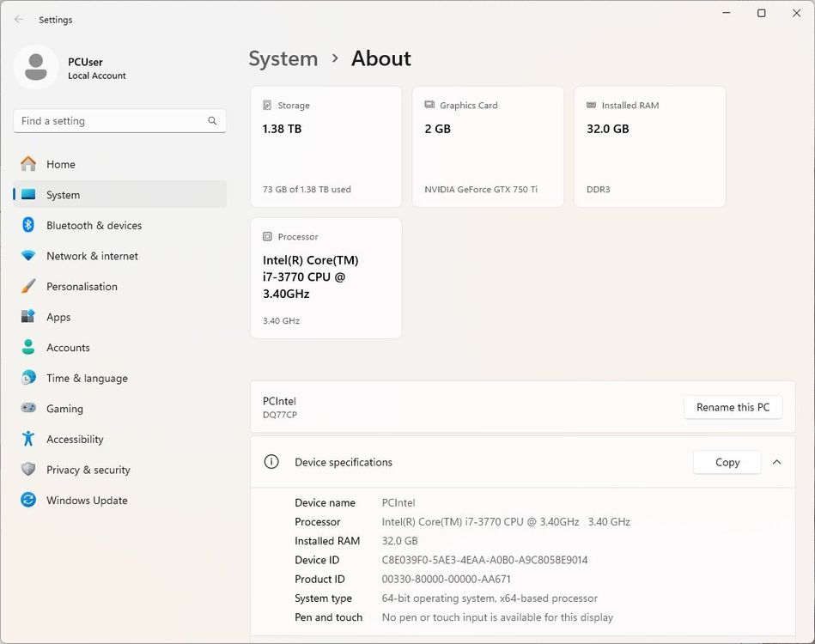Click the Personalisation paintbrush icon

coord(28,287)
